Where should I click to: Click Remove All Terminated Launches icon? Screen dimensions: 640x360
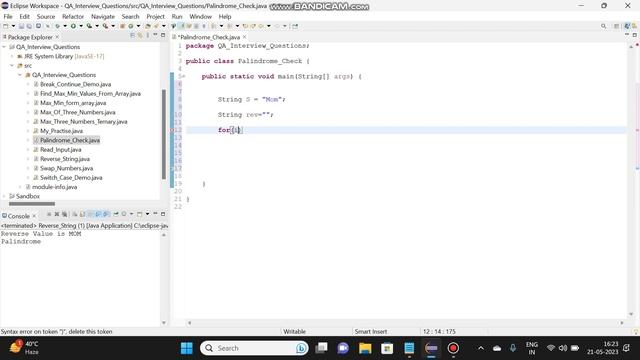tap(64, 214)
